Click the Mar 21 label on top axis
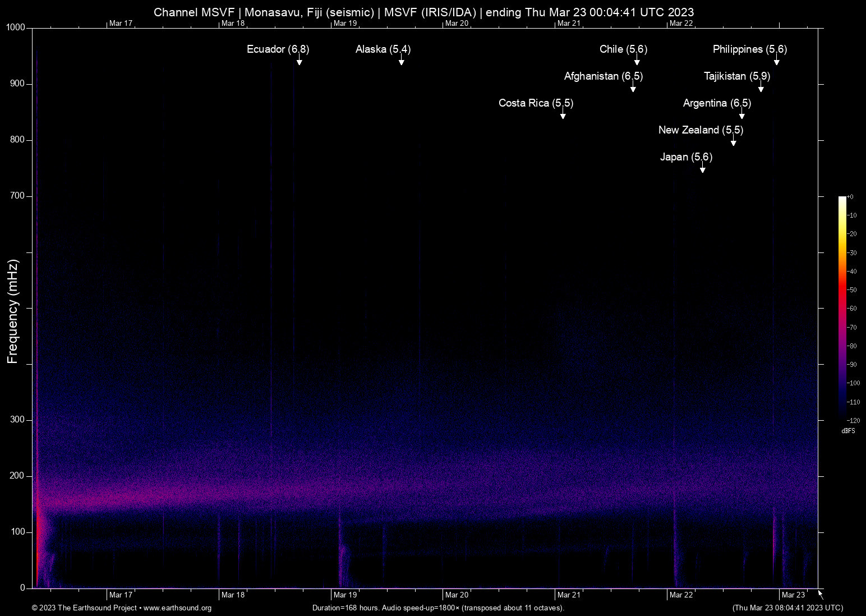The height and width of the screenshot is (616, 866). pyautogui.click(x=569, y=24)
